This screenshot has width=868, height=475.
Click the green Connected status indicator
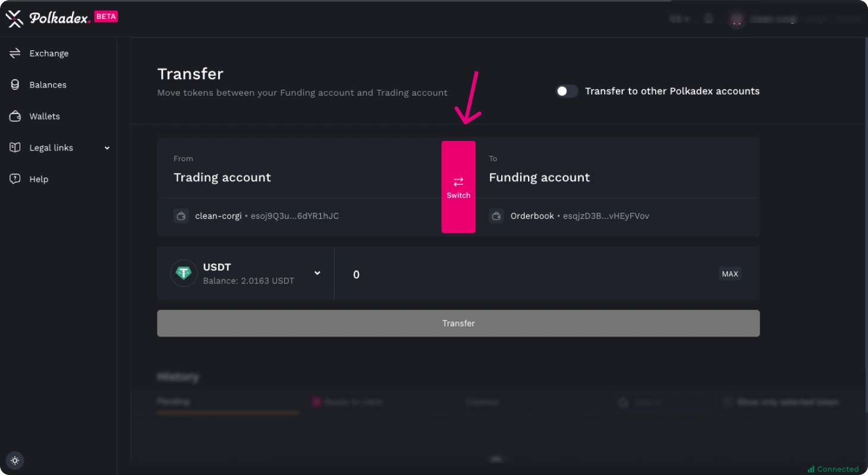coord(833,469)
